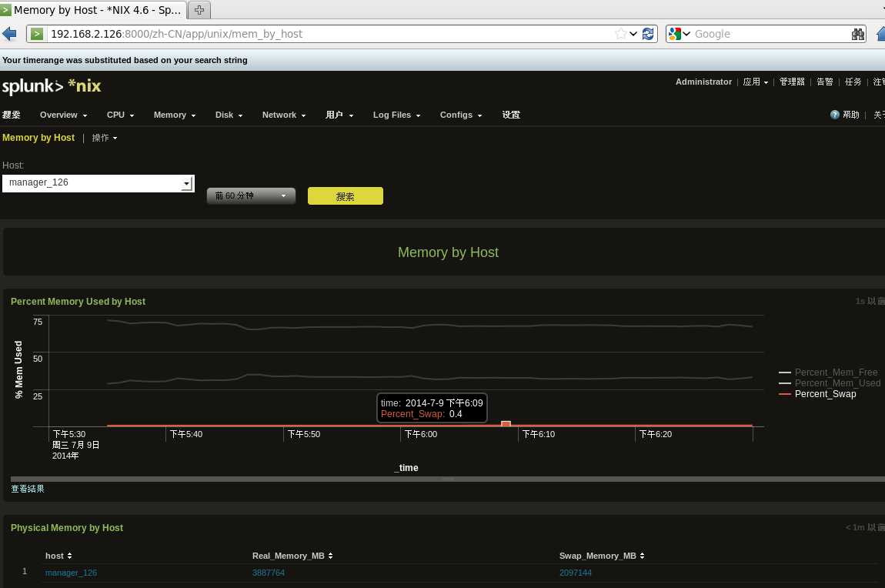Sort table by host column
Image resolution: width=885 pixels, height=588 pixels.
point(58,556)
